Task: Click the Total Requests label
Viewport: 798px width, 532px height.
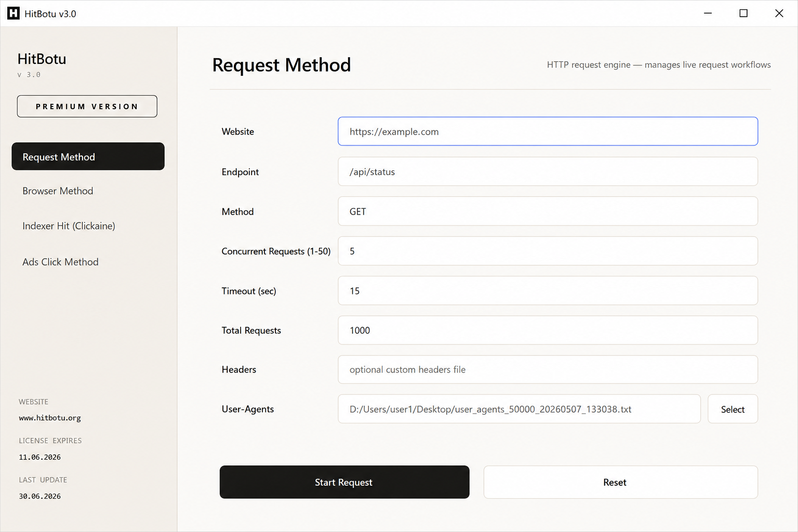Action: pyautogui.click(x=251, y=330)
